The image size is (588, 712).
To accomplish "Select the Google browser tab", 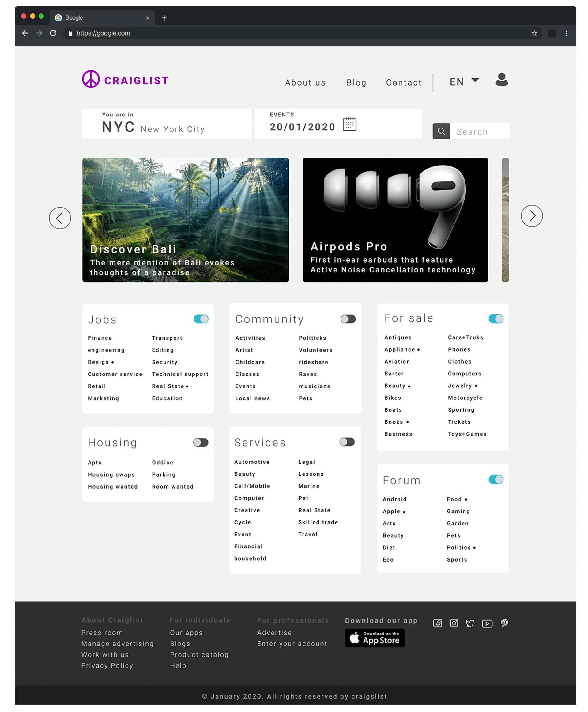I will [x=102, y=18].
